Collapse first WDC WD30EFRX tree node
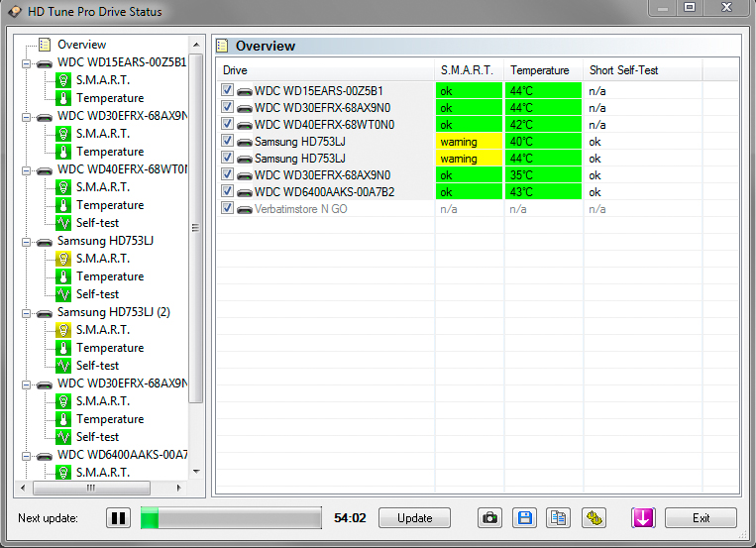The image size is (756, 548). tap(26, 117)
